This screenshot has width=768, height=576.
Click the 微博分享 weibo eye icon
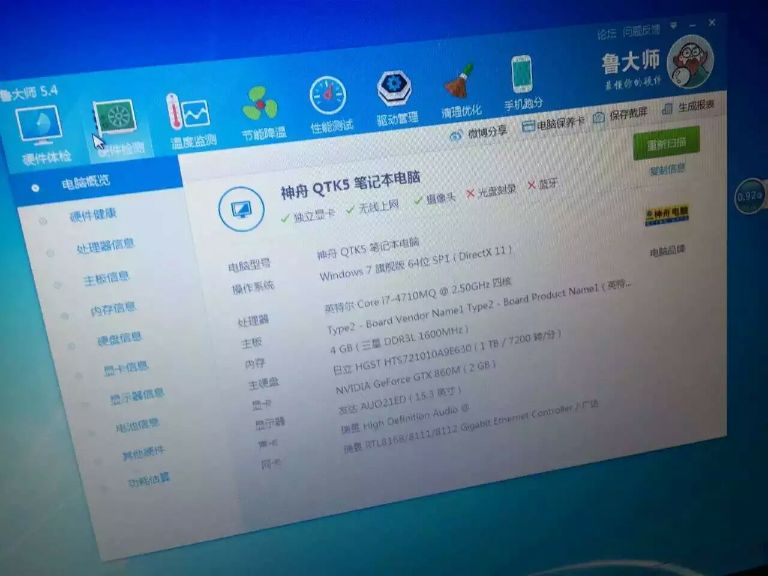point(456,136)
